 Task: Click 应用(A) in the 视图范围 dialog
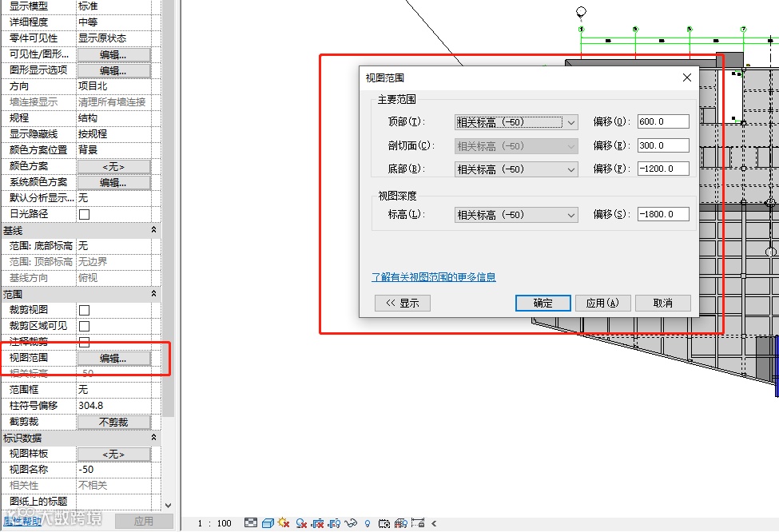[602, 303]
